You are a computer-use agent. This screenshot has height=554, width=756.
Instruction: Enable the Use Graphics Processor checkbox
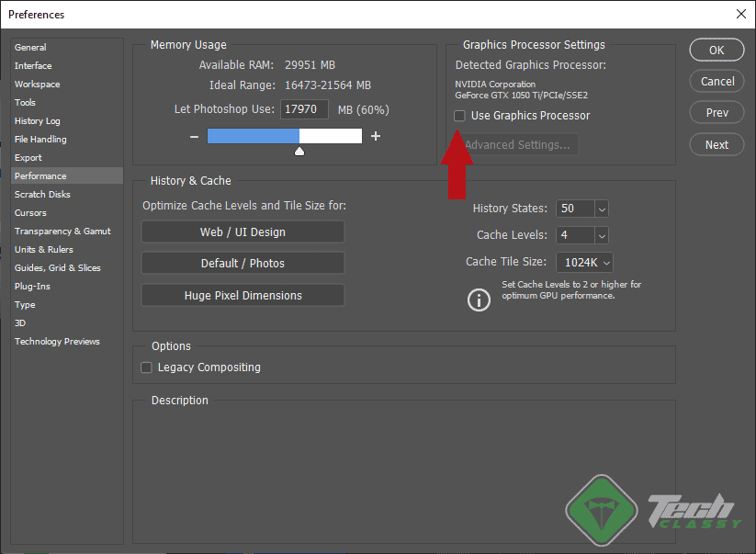pyautogui.click(x=458, y=116)
